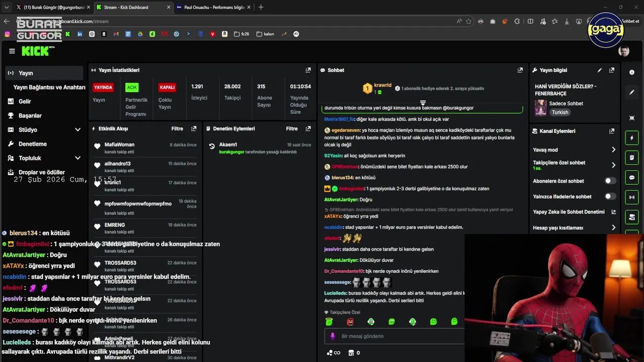Toggle the camera widget in the right rail
The image size is (644, 362).
click(x=632, y=217)
